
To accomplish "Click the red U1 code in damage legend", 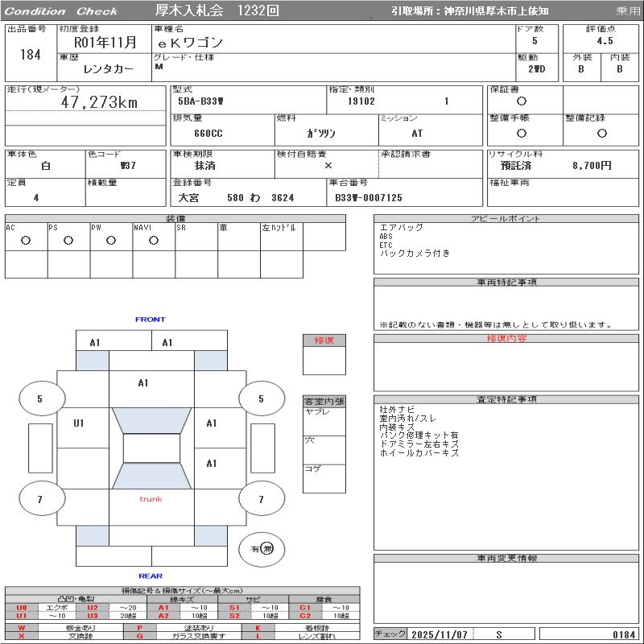I will 22,616.
